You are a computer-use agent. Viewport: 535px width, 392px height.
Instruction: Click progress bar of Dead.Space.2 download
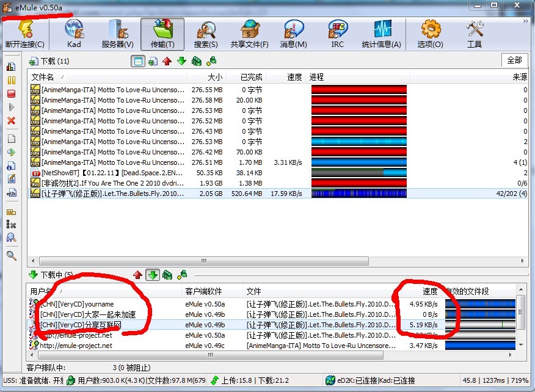click(359, 173)
